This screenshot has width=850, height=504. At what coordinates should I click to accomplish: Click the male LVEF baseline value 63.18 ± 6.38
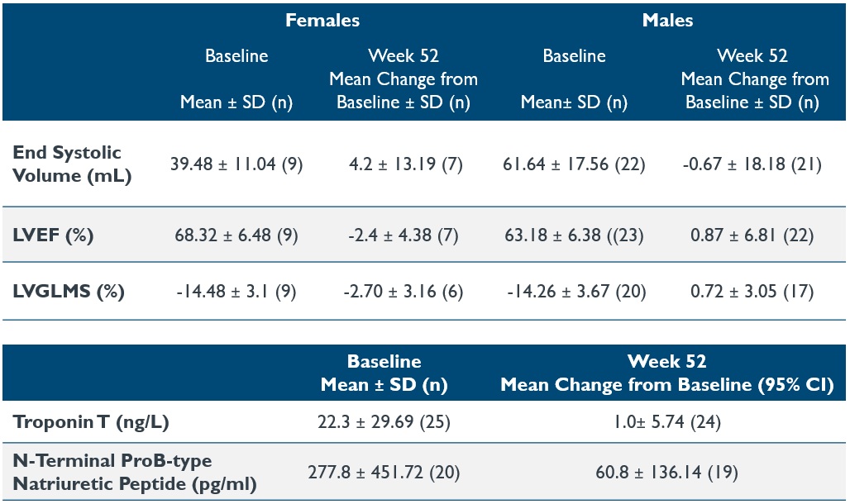coord(574,235)
